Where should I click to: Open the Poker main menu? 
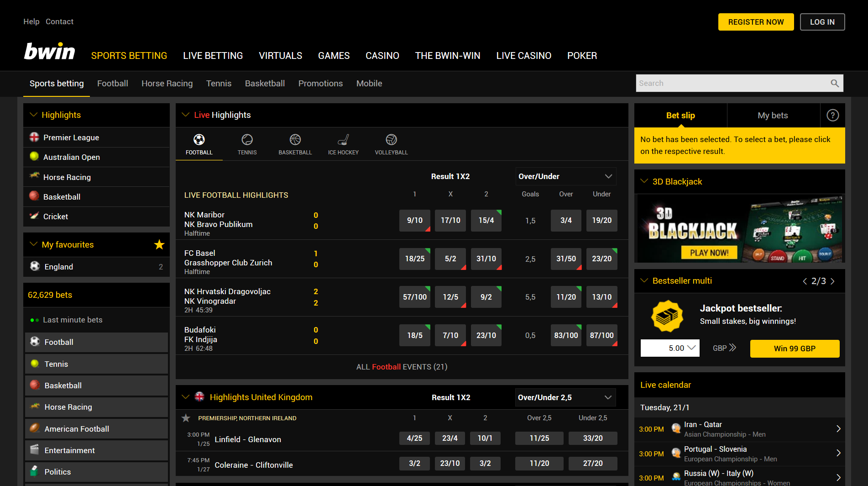point(582,56)
